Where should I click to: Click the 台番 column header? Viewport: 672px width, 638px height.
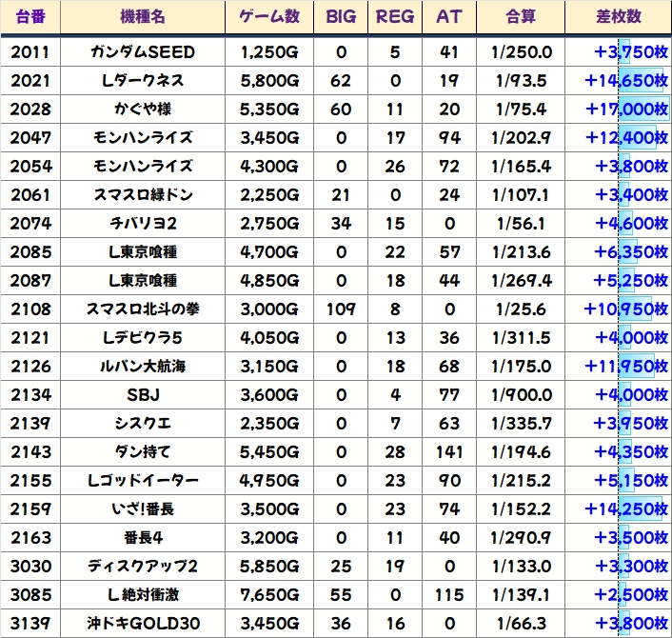(x=30, y=17)
